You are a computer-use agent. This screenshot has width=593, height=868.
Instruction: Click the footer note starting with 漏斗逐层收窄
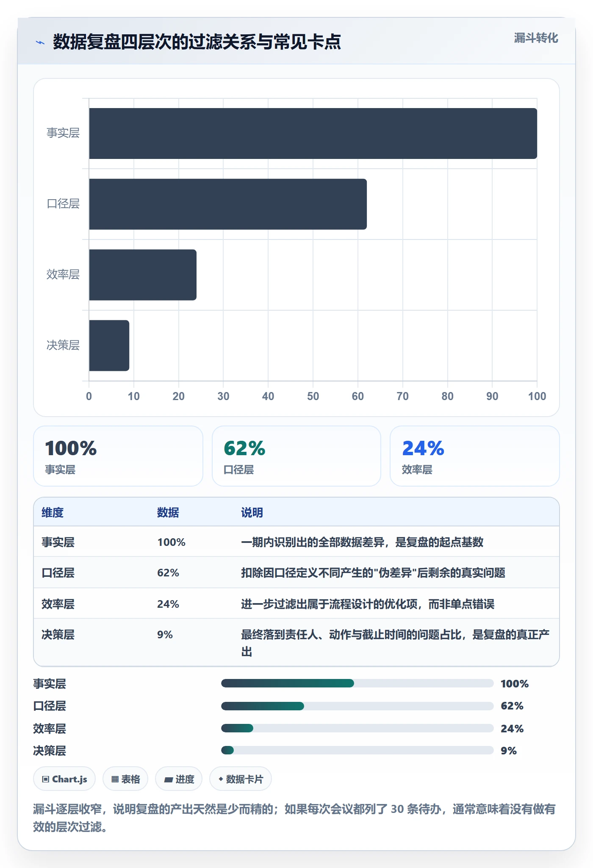click(294, 818)
